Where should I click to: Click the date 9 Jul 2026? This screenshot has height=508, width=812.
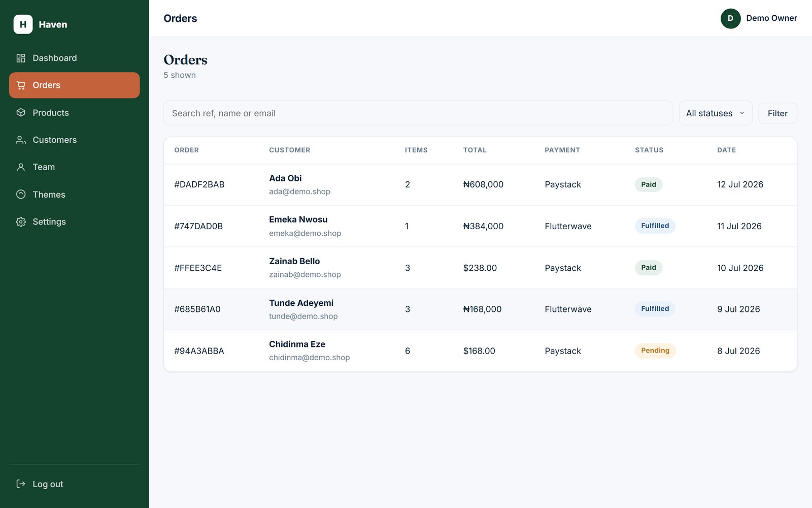point(738,309)
